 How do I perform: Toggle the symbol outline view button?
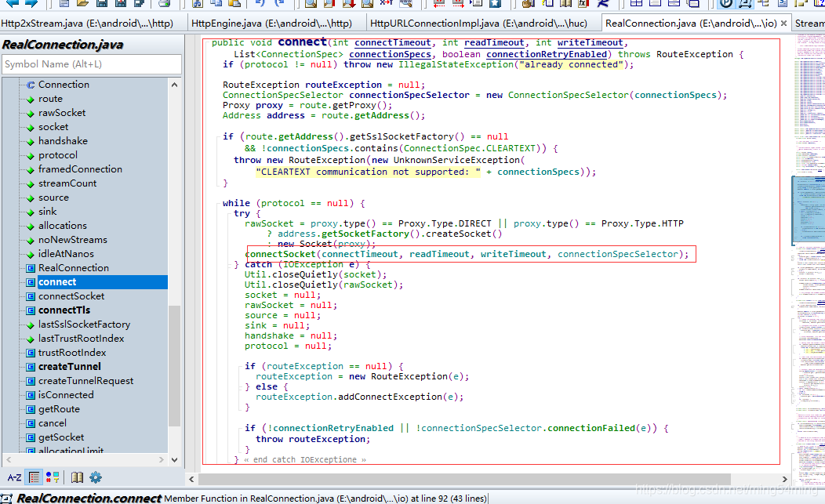[x=35, y=477]
